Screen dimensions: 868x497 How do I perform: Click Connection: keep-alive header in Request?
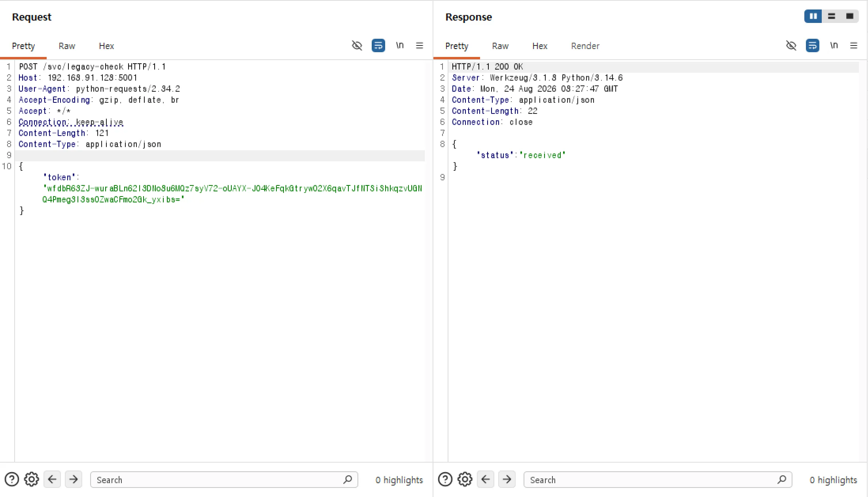(x=71, y=122)
